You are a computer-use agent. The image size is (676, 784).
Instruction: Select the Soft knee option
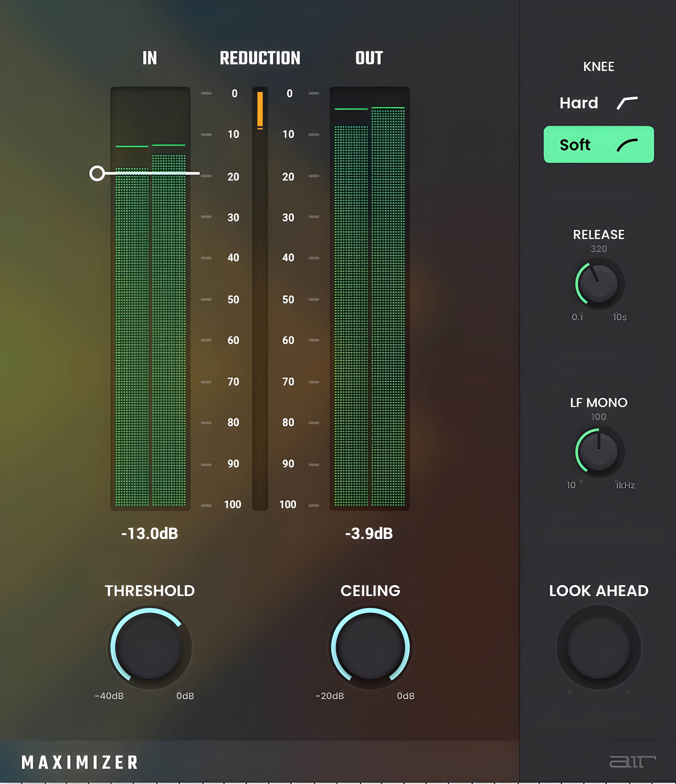point(575,144)
